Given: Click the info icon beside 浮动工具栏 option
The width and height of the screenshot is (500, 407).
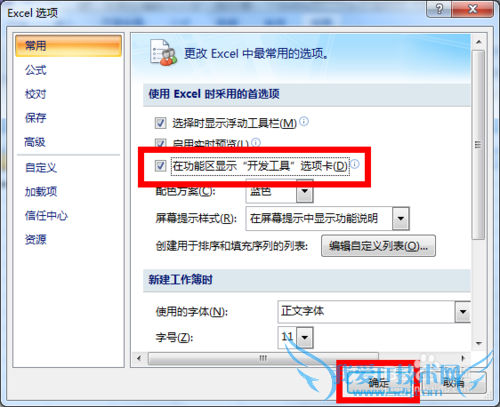Looking at the screenshot, I should click(304, 122).
